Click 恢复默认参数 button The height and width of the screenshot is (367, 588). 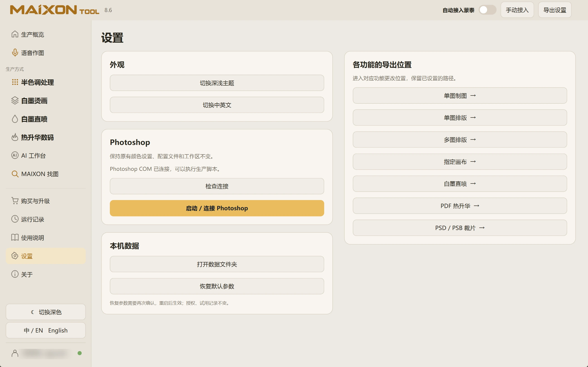(217, 286)
